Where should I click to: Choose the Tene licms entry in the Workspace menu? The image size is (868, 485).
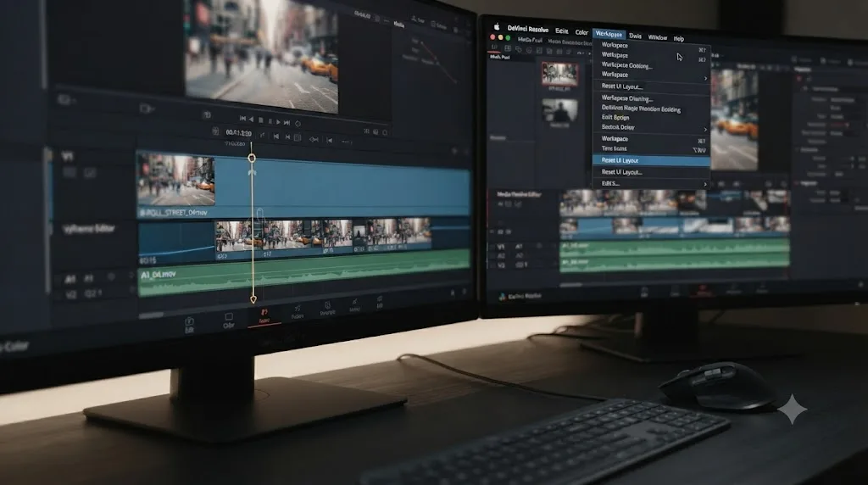[614, 148]
